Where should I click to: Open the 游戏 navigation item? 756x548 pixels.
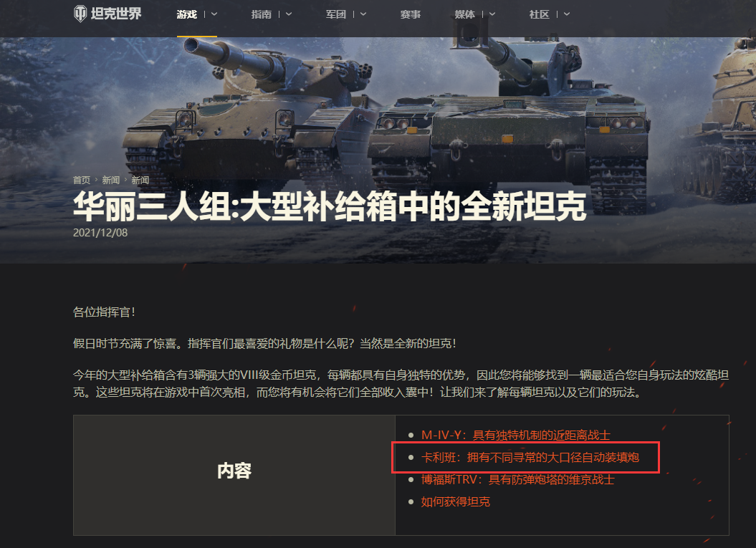[x=186, y=14]
